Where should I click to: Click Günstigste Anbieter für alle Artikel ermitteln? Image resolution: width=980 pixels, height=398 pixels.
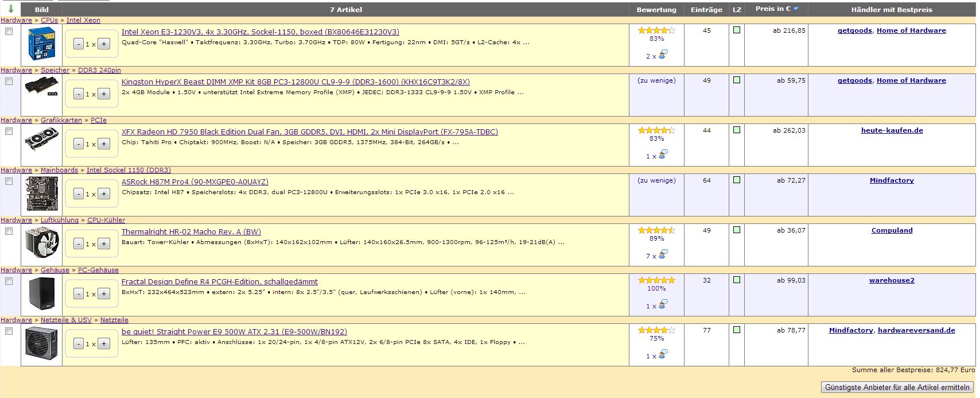coord(897,388)
